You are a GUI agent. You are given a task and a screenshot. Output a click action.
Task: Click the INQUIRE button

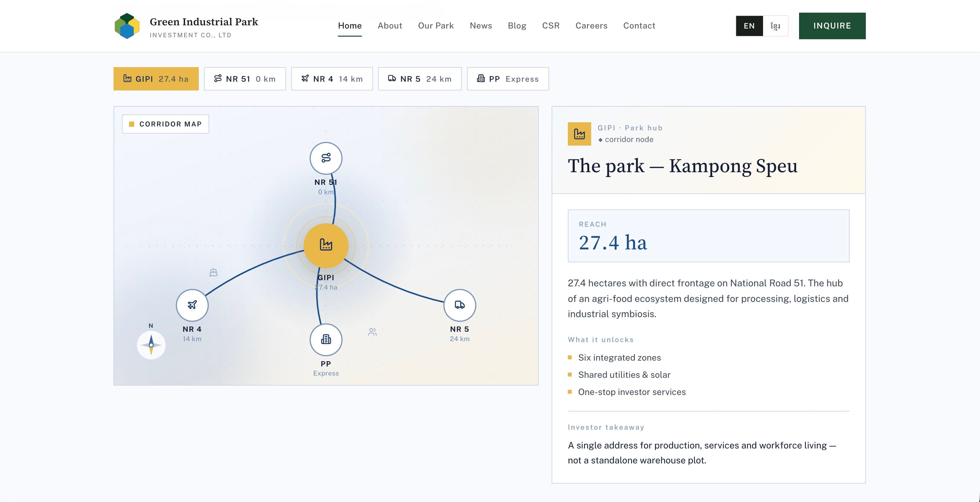pyautogui.click(x=832, y=26)
